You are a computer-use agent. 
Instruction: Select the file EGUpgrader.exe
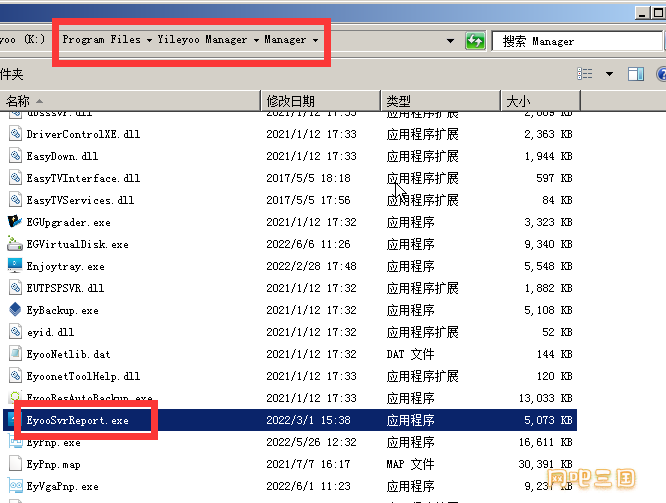pyautogui.click(x=68, y=222)
